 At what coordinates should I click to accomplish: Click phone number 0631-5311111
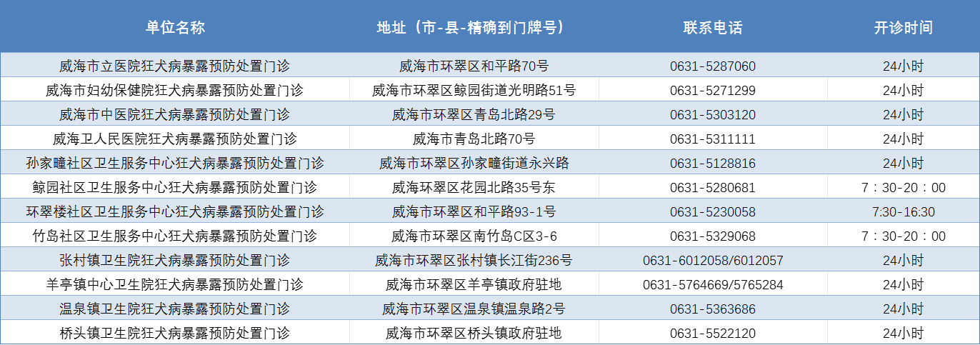(712, 139)
